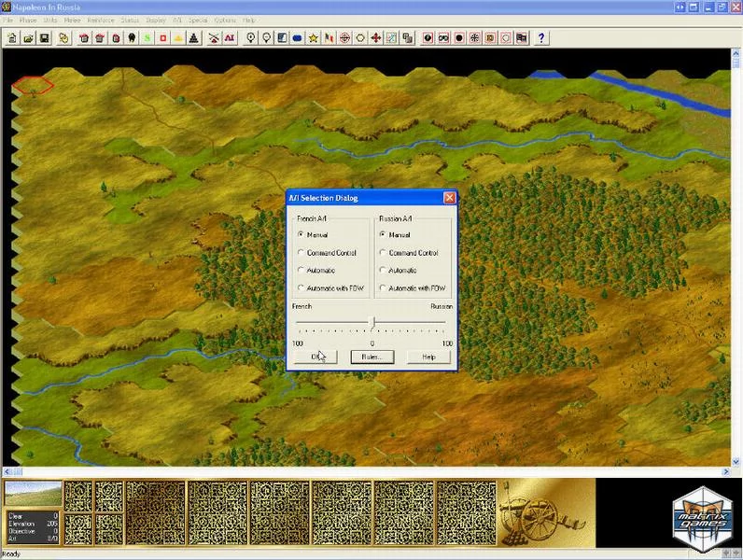Open the Options menu
The height and width of the screenshot is (560, 743).
click(225, 20)
